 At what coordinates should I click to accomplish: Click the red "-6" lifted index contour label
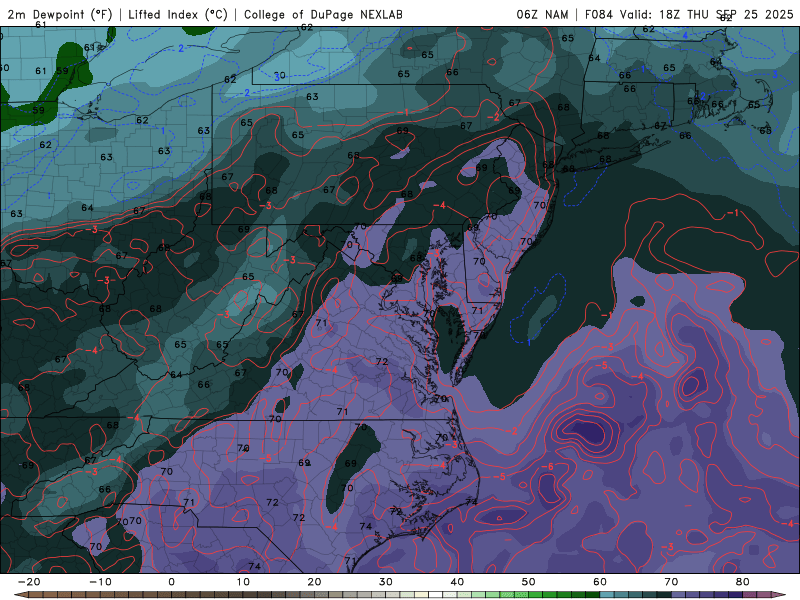(547, 466)
